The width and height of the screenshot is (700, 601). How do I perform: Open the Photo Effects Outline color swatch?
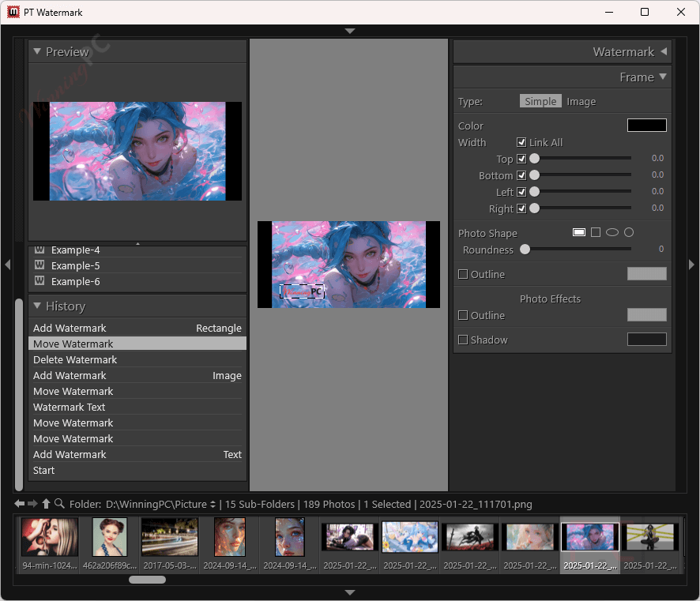tap(647, 314)
